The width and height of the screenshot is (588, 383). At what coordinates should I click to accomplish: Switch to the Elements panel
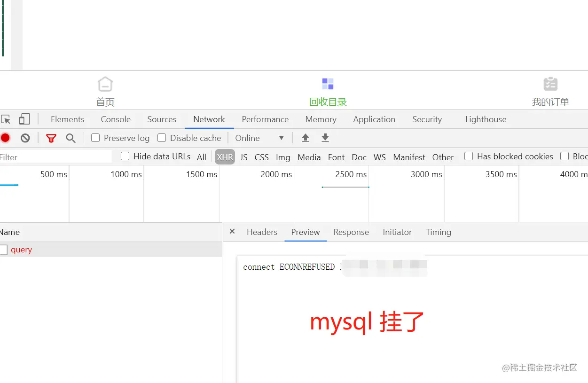68,119
